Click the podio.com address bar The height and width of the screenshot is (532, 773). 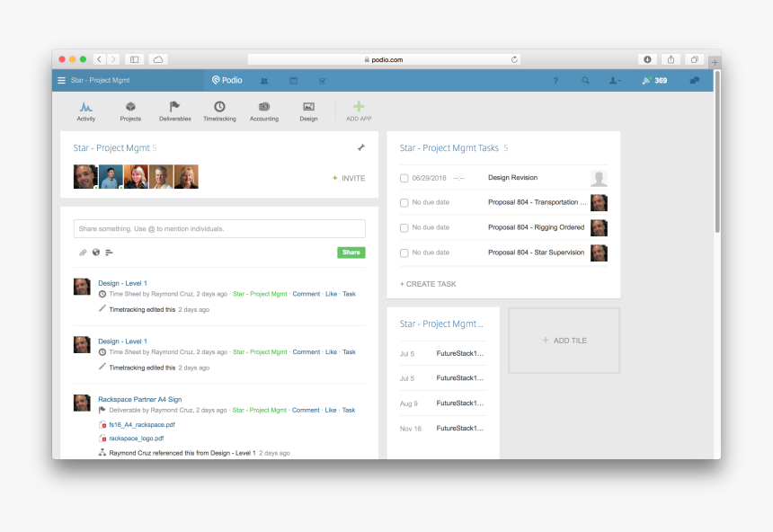(384, 59)
